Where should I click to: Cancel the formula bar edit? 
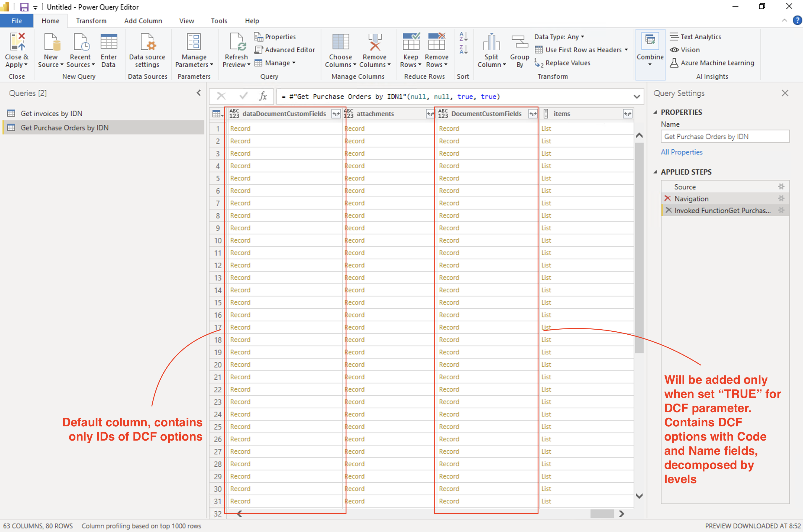[x=221, y=96]
